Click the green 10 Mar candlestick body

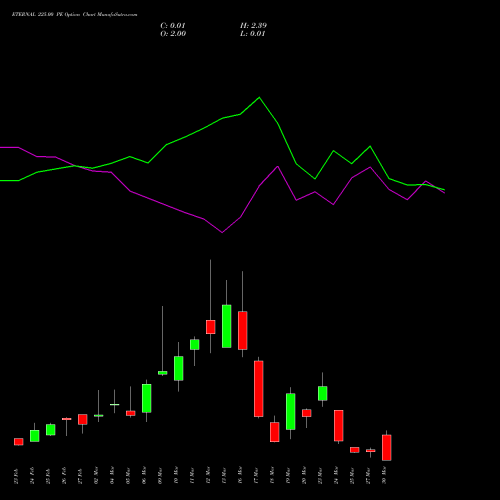[179, 368]
